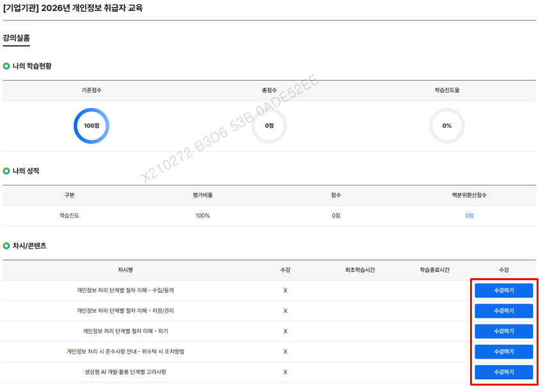Click lesson title 개인정보 처리 단계별 절차 이해 - 저장/관리
543x392 pixels.
[x=125, y=311]
